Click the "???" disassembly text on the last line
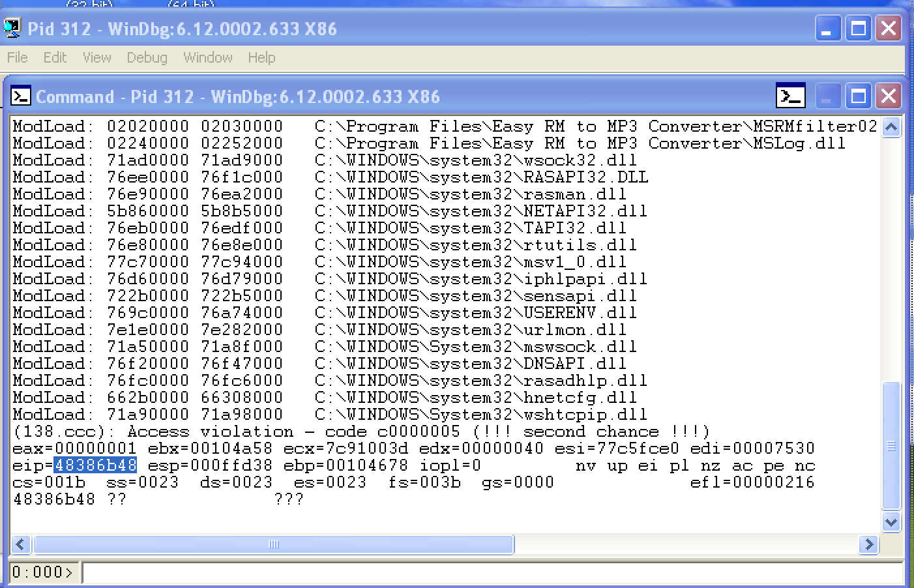Screen dimensions: 914x588 pyautogui.click(x=288, y=499)
